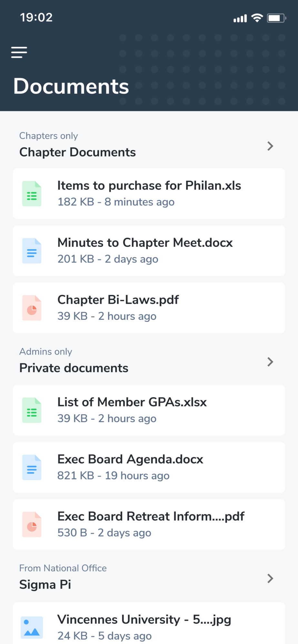
Task: Tap the image icon for Vincennes University file
Action: click(32, 627)
